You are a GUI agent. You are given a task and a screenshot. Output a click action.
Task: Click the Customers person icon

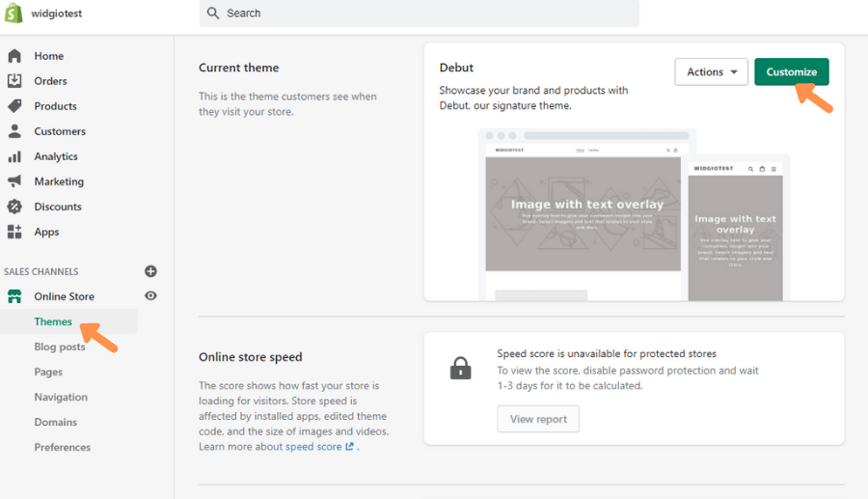[14, 131]
